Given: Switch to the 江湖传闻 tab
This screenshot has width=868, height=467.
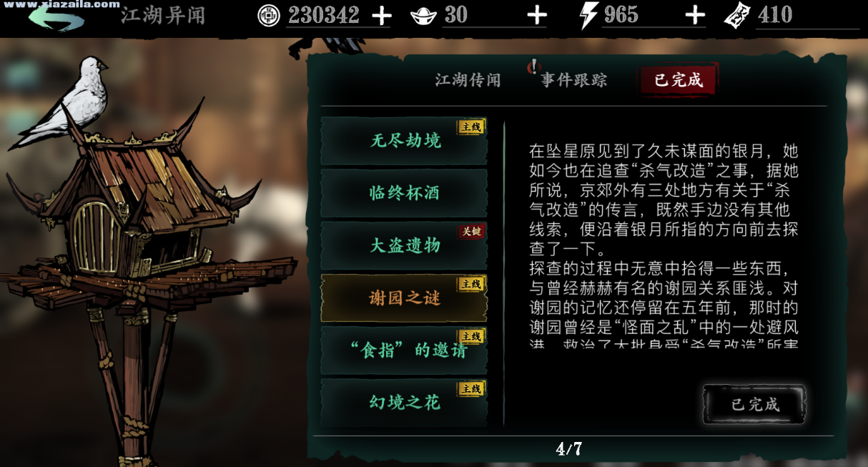Looking at the screenshot, I should [x=468, y=80].
